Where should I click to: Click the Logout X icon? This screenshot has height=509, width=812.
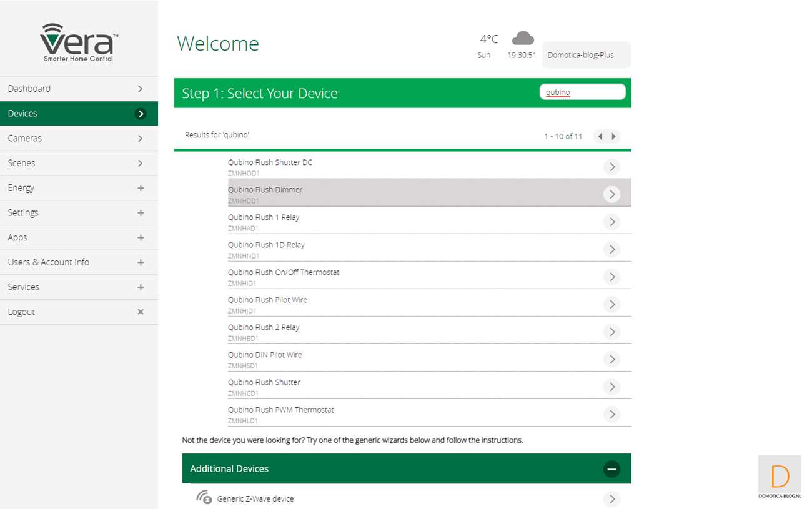click(141, 312)
